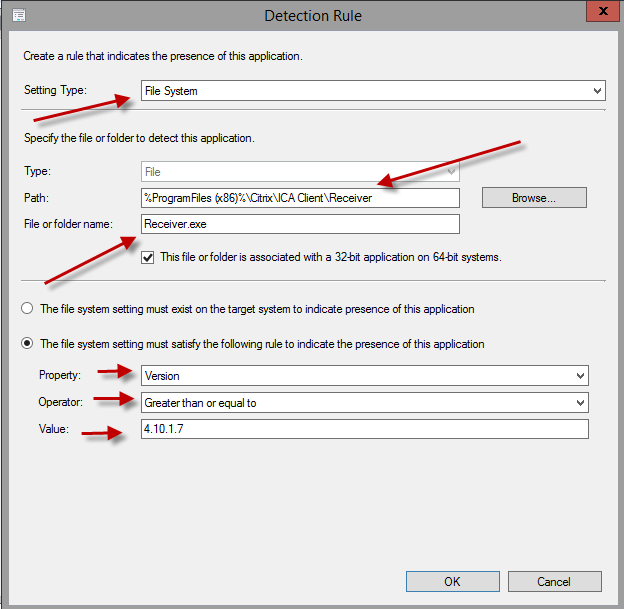Confirm the rule with the OK button
Screen dimensions: 624x609
pyautogui.click(x=452, y=581)
